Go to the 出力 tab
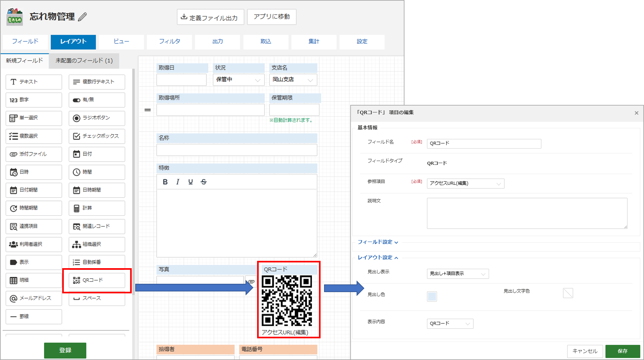Screen dimensions: 644x360 [x=218, y=42]
